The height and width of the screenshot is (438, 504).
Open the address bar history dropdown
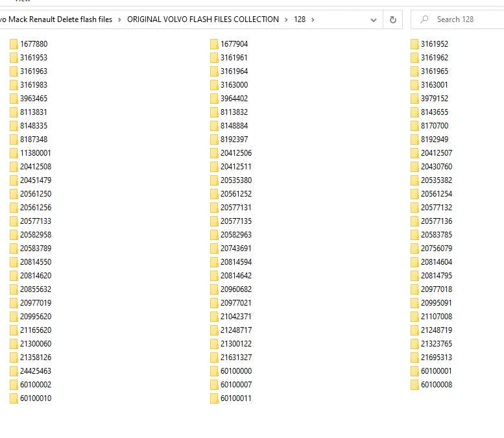click(374, 19)
